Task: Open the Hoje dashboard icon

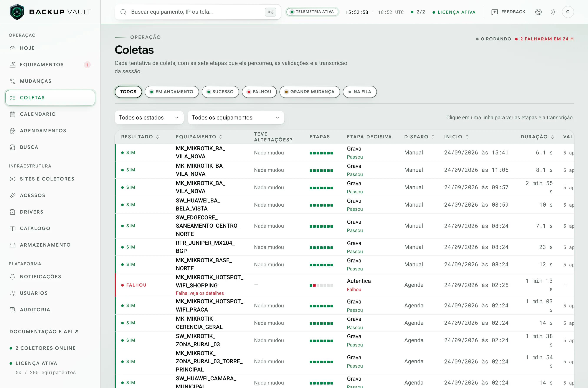Action: [13, 48]
